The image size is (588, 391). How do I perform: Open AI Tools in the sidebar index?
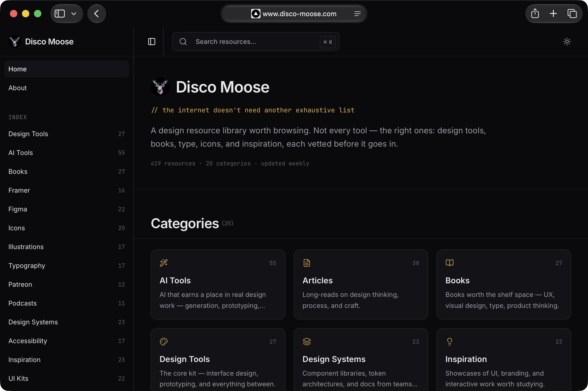coord(67,153)
